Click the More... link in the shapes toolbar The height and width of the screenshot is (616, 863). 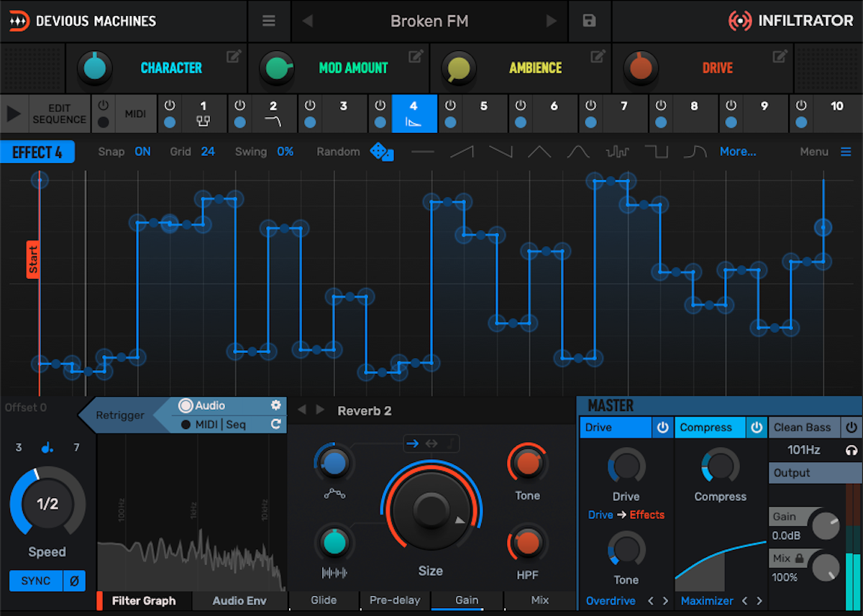(x=738, y=152)
